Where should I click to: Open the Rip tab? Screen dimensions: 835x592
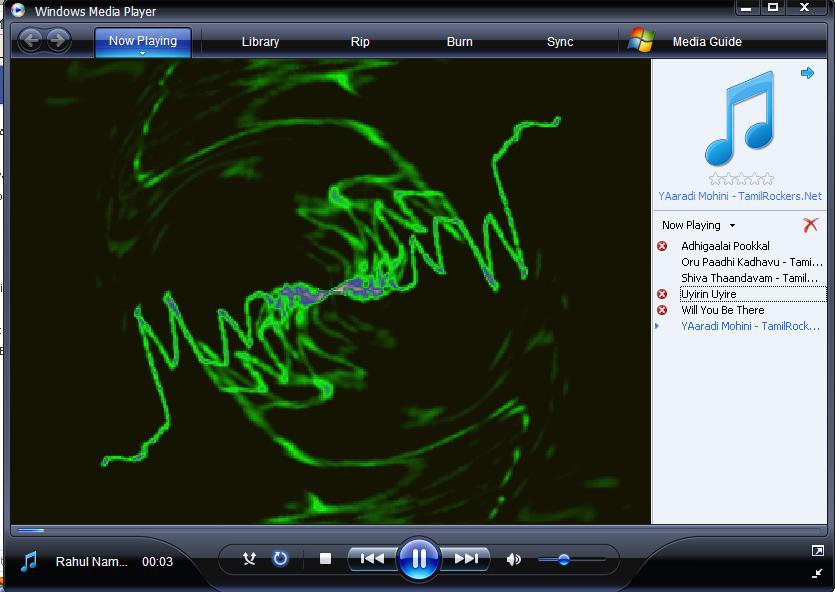[x=360, y=42]
